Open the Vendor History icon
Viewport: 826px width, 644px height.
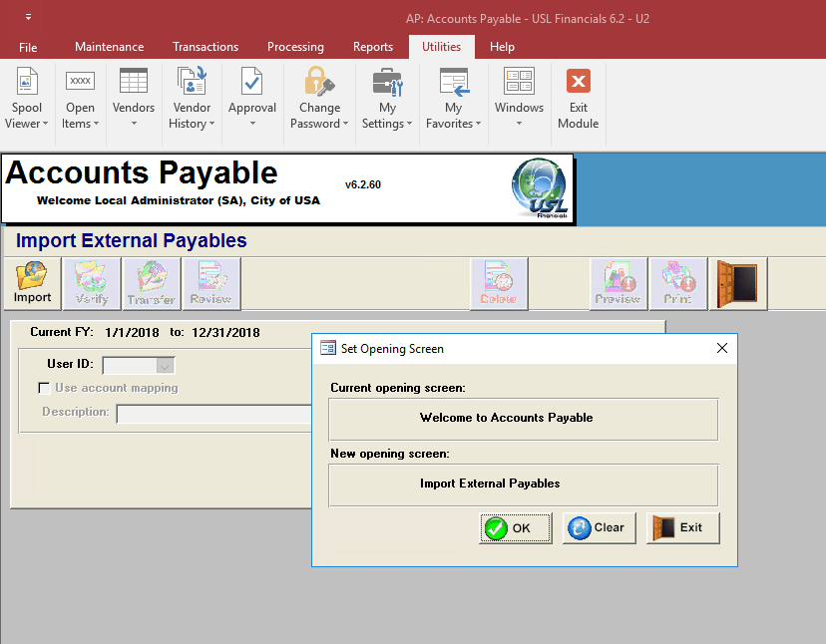[x=192, y=81]
